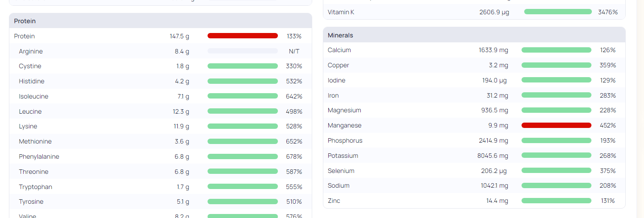Screen dimensions: 644x218
Task: Select the Vitamin K row label
Action: (x=341, y=12)
